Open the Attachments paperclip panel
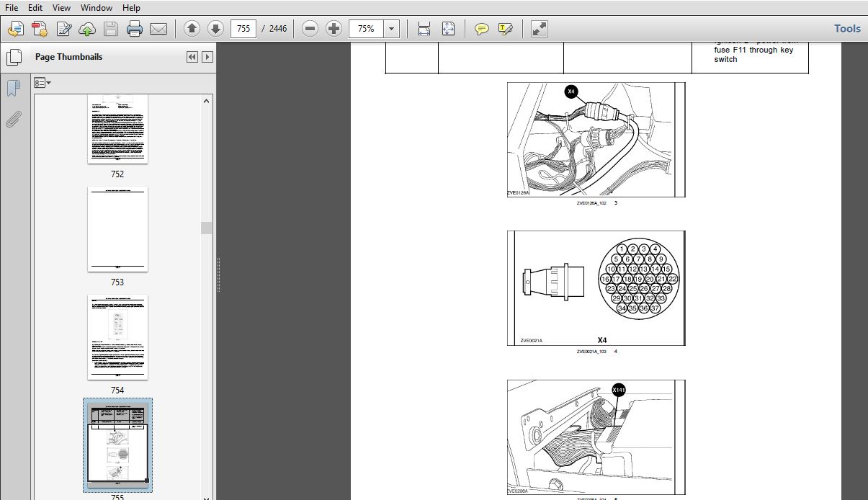Viewport: 868px width, 500px height. click(x=13, y=120)
